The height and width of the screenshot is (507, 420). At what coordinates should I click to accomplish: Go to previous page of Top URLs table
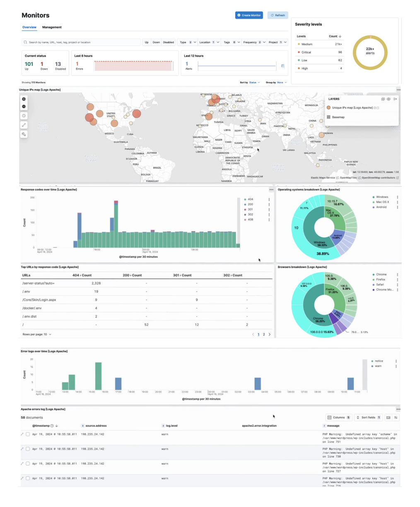pyautogui.click(x=253, y=334)
